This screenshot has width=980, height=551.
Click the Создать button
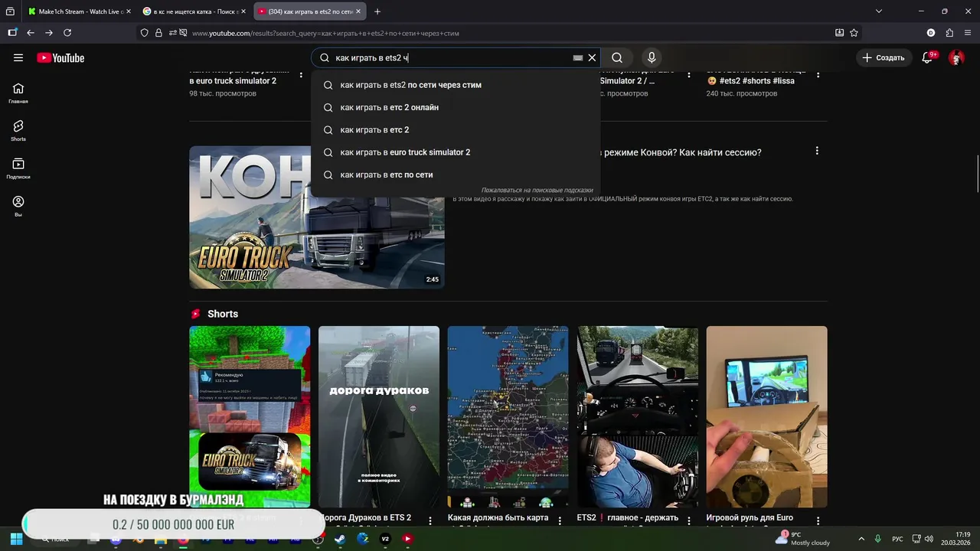(883, 57)
